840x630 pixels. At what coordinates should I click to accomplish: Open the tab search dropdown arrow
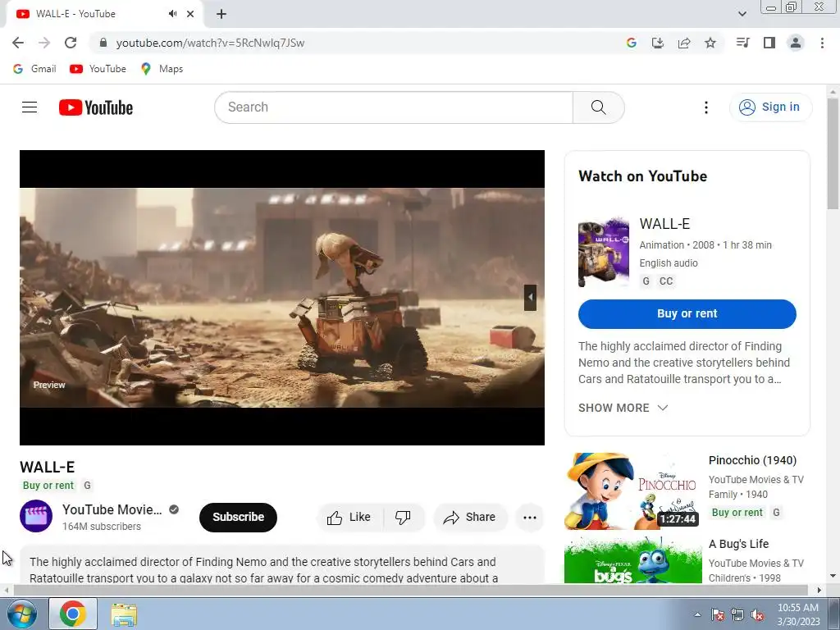pos(742,14)
